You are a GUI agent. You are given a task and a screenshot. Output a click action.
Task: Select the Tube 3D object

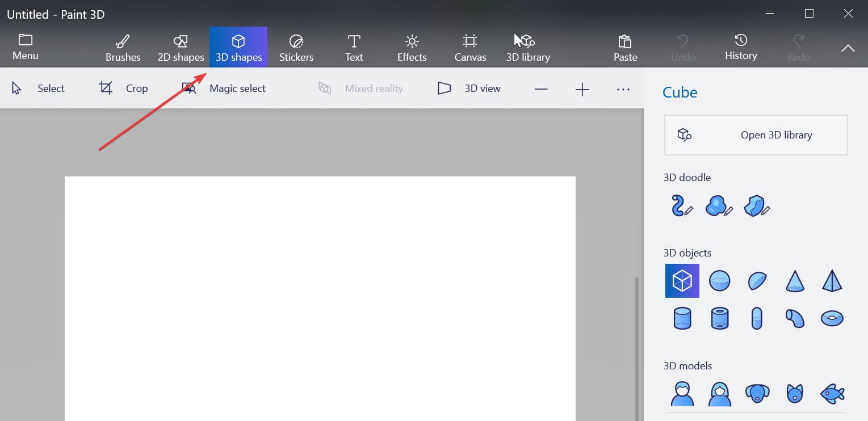tap(719, 318)
